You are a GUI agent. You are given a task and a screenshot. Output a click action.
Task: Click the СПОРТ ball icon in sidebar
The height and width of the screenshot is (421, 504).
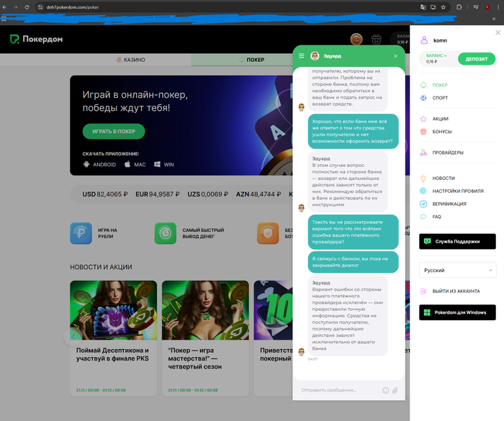(x=423, y=98)
